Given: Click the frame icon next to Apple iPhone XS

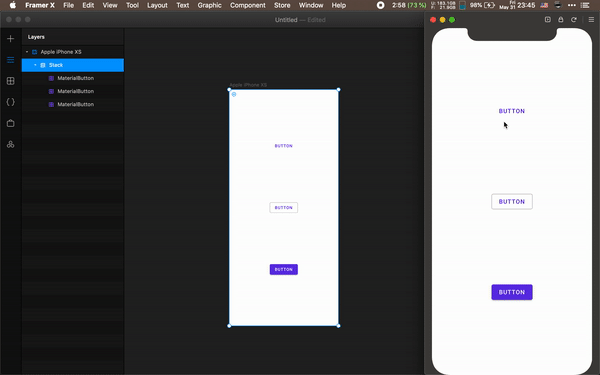Looking at the screenshot, I should tap(34, 52).
